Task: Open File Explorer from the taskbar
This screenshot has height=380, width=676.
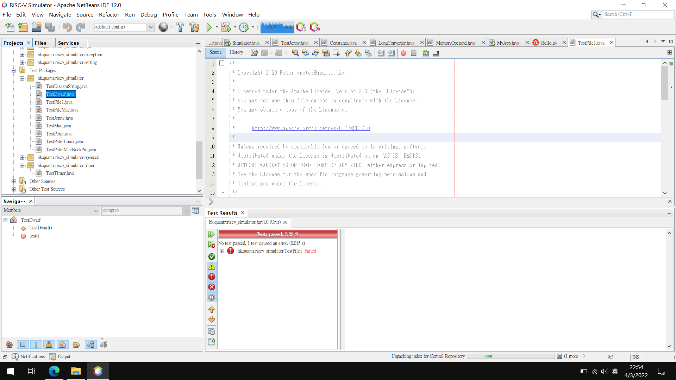Action: pos(76,371)
